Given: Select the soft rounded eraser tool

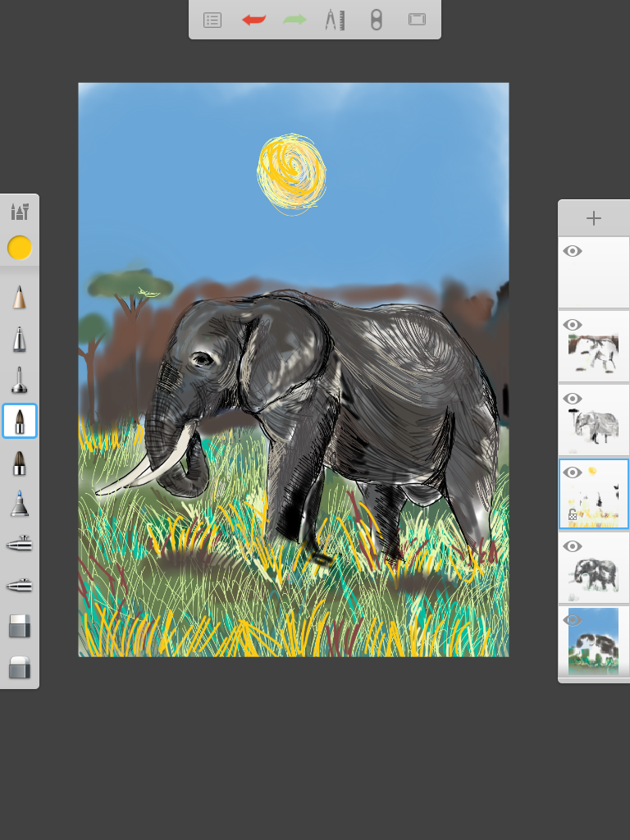Looking at the screenshot, I should [x=20, y=668].
